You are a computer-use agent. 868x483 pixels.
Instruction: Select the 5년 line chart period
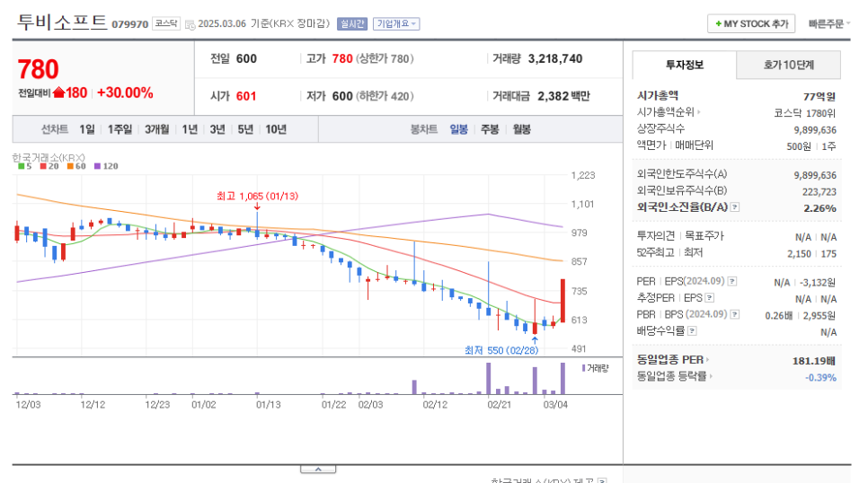tap(245, 129)
